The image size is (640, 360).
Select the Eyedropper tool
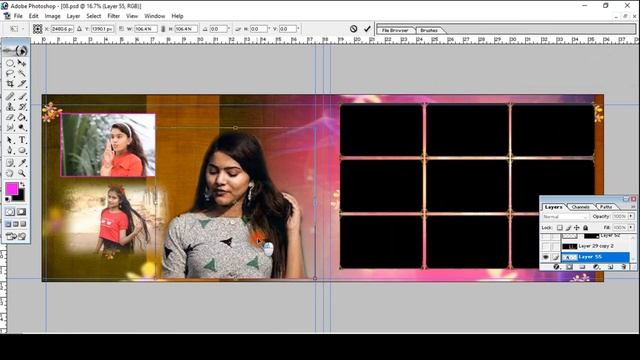[x=22, y=163]
